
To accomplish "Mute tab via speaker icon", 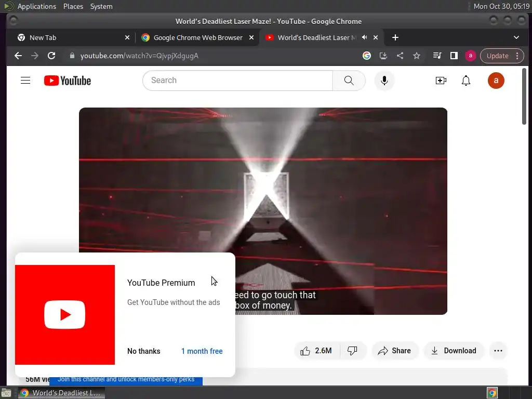I will click(x=364, y=37).
